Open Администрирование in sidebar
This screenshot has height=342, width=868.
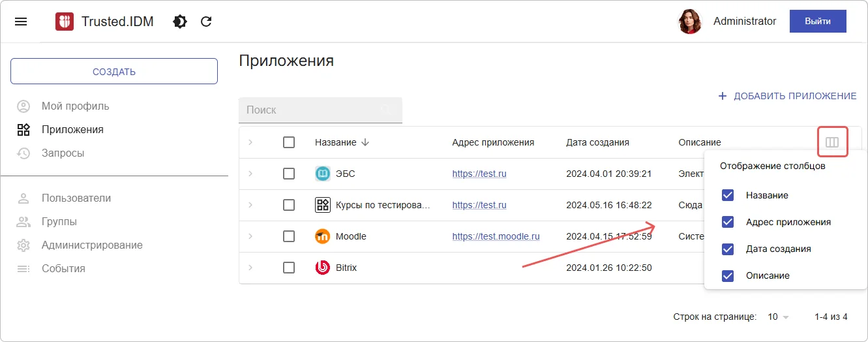click(80, 245)
